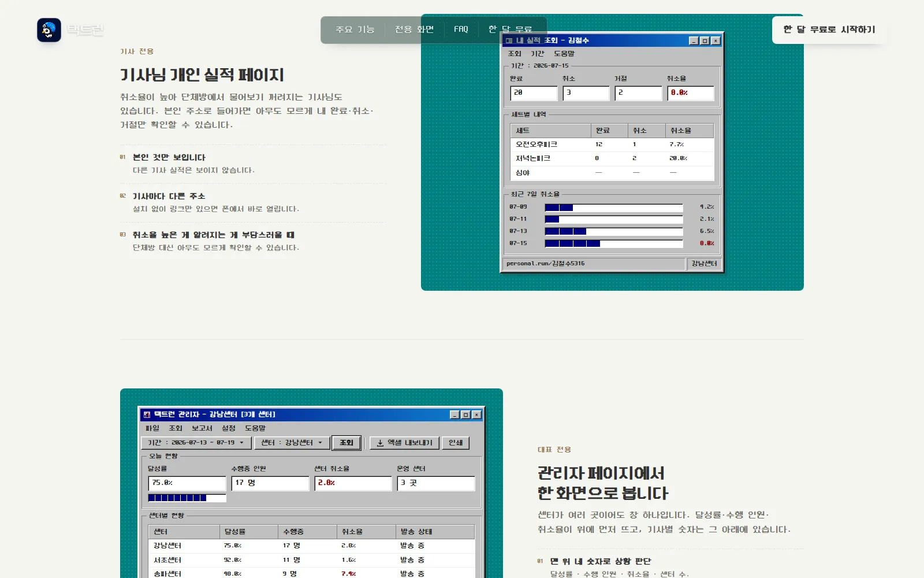Minimize the 관리자 강남센터 window

[x=455, y=414]
